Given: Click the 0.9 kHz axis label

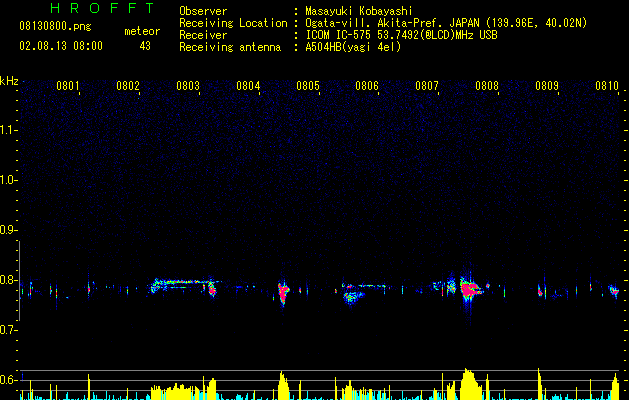Looking at the screenshot, I should (8, 230).
